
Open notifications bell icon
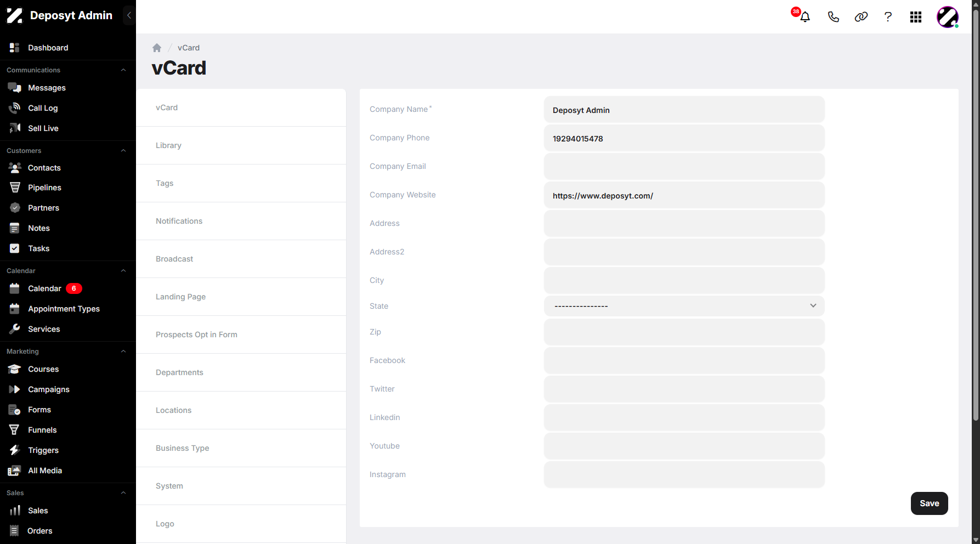(x=805, y=17)
